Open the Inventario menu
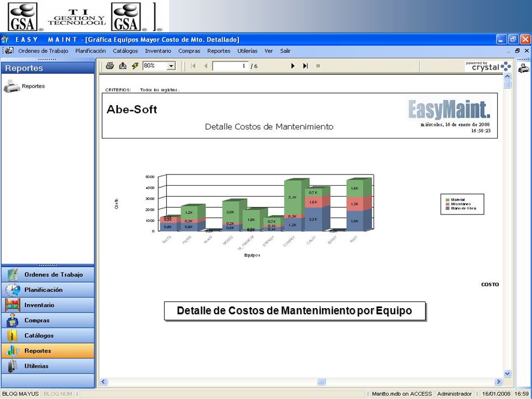Viewport: 532px width, 399px height. pos(158,51)
